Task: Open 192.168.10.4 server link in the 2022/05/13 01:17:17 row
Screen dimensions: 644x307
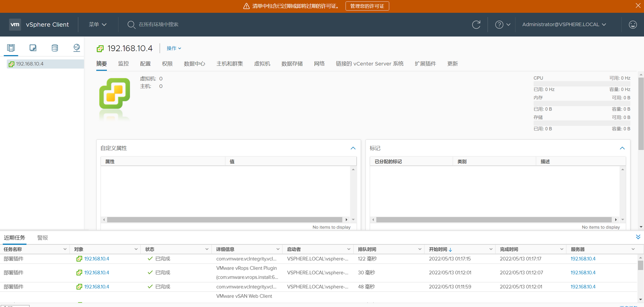Action: 583,259
